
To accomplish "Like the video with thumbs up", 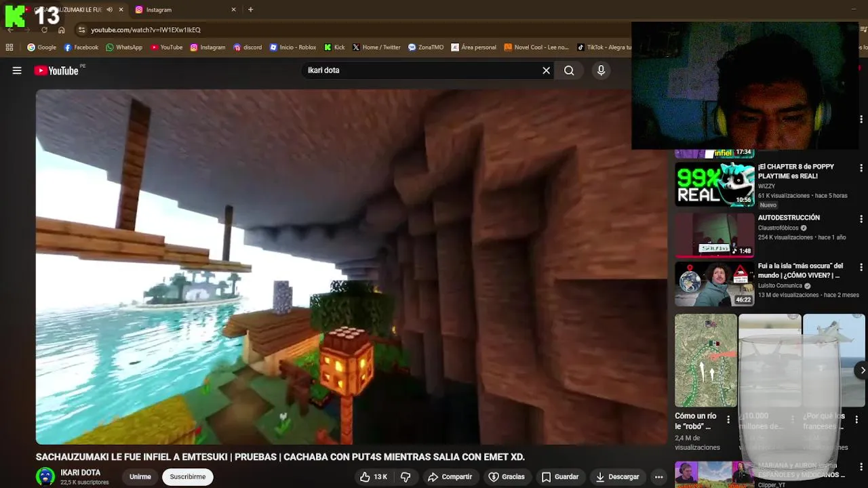I will (x=373, y=476).
